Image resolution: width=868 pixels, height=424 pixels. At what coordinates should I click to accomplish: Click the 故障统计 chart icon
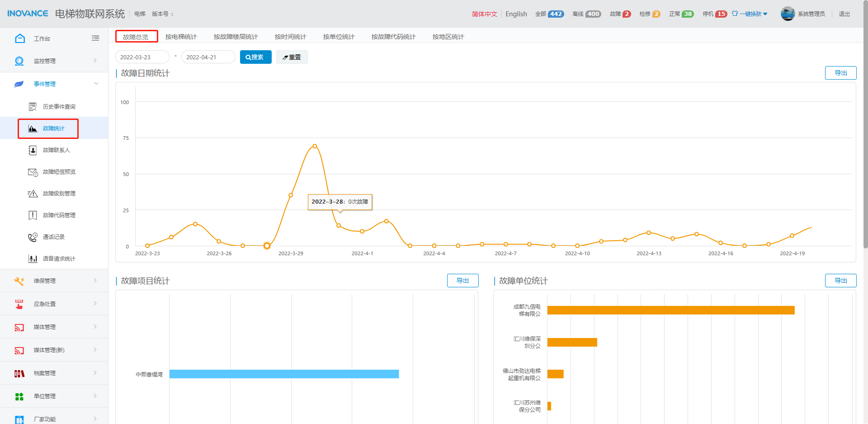click(33, 129)
